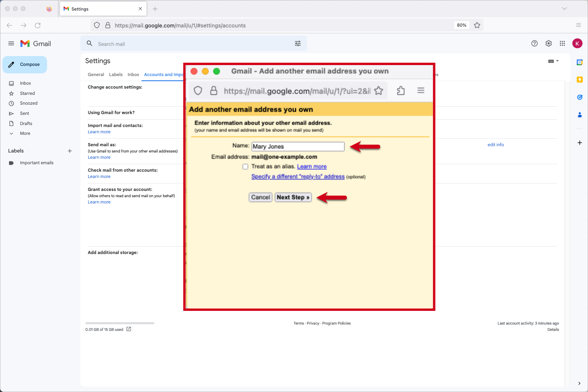Go back in browser history
588x392 pixels.
pyautogui.click(x=9, y=25)
